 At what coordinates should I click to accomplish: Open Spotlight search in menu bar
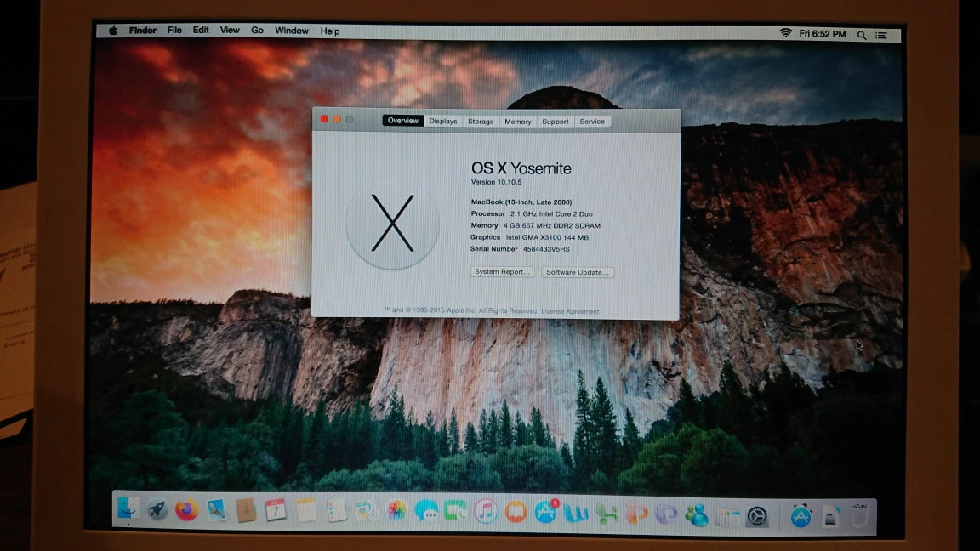[862, 36]
